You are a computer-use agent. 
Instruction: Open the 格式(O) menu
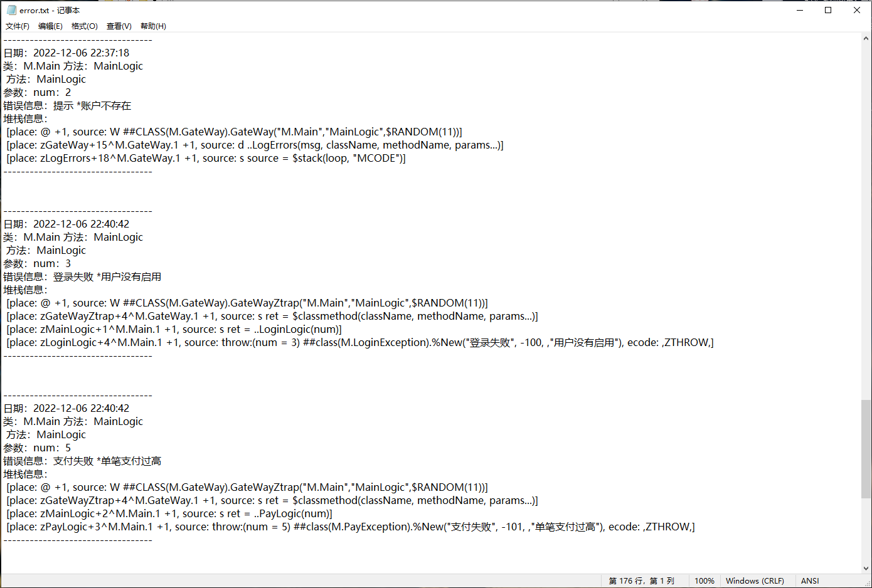click(x=85, y=26)
